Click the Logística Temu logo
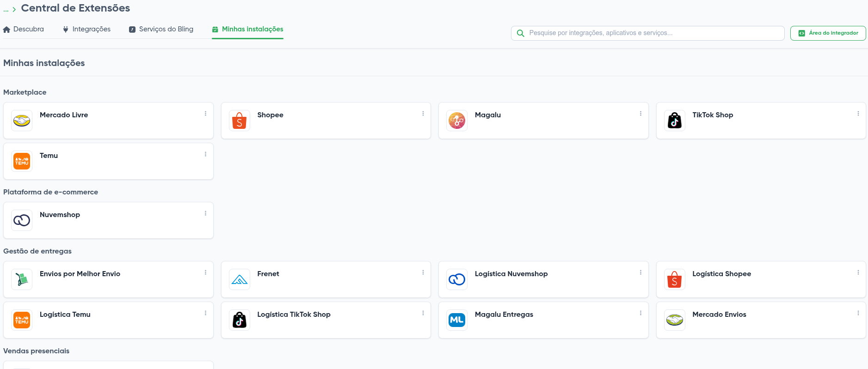Image resolution: width=868 pixels, height=369 pixels. click(22, 320)
